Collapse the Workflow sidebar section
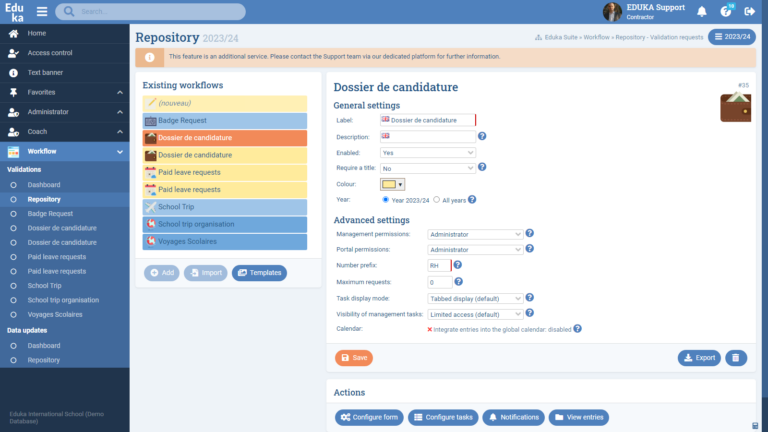Screen dimensions: 768x432 click(120, 151)
